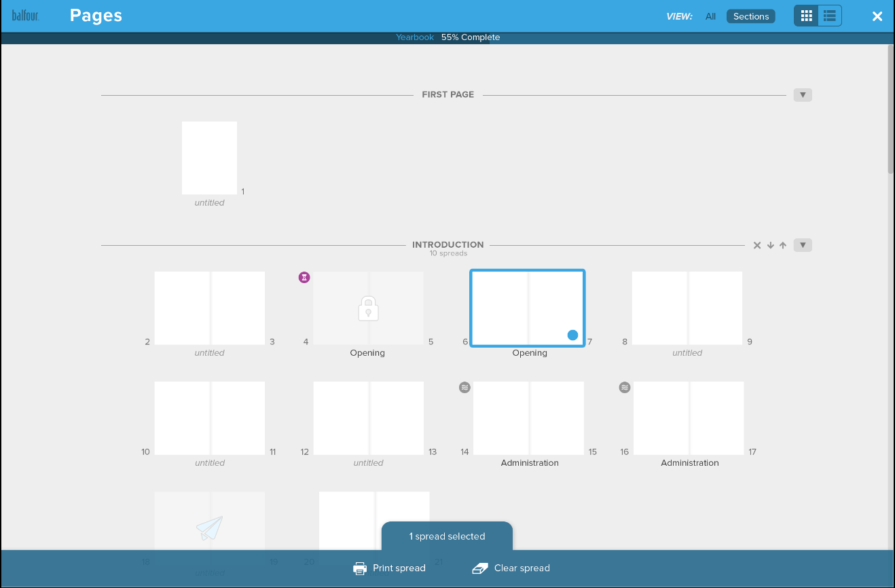895x588 pixels.
Task: Click the purple hourglass badge near spread 4
Action: [304, 277]
